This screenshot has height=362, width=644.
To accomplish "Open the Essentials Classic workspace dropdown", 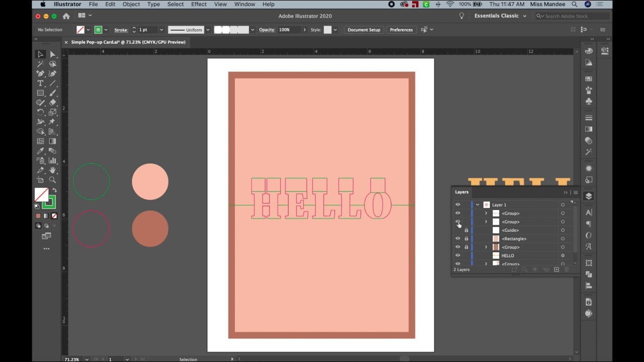I will coord(501,16).
